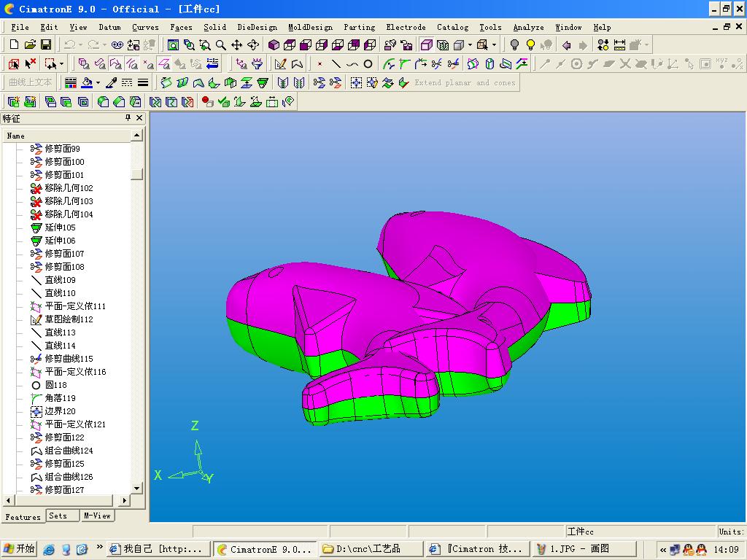Toggle the hidden-line wireframe render mode
747x560 pixels.
pos(443,44)
